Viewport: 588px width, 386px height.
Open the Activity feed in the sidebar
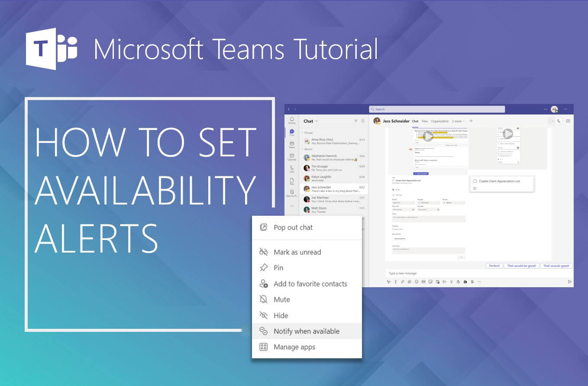292,120
